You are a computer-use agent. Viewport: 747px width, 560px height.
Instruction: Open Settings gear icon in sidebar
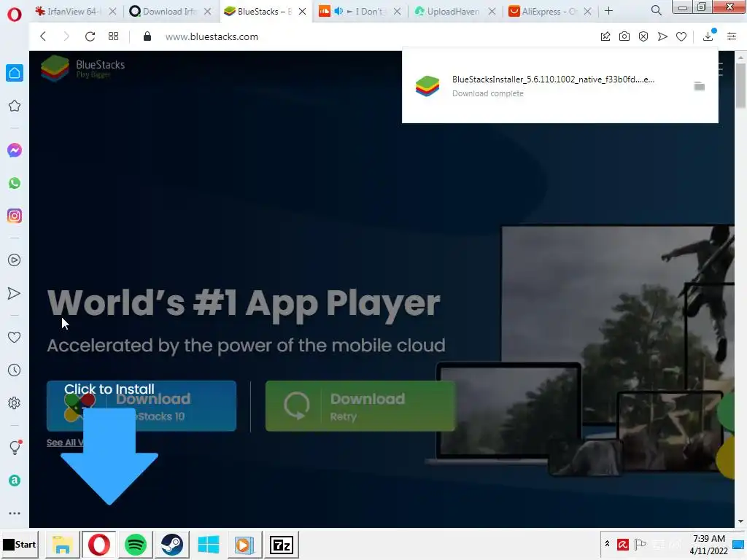(x=15, y=402)
